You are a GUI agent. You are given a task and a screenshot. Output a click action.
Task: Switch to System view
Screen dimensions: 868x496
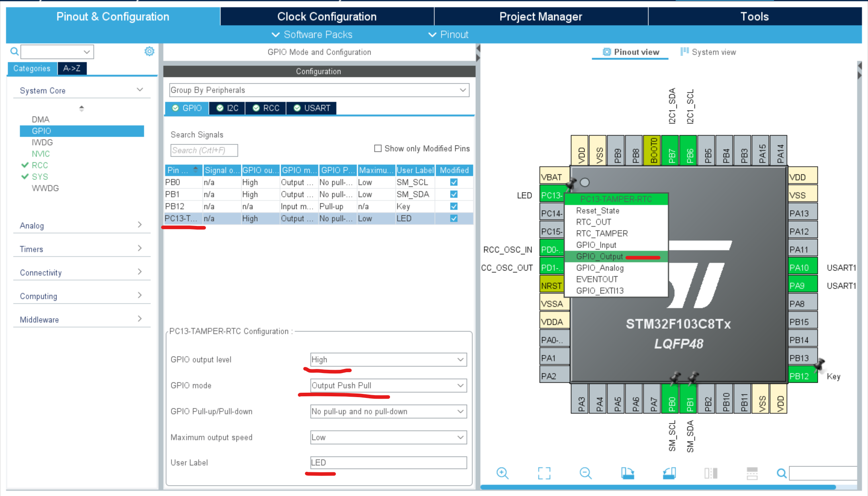click(708, 52)
